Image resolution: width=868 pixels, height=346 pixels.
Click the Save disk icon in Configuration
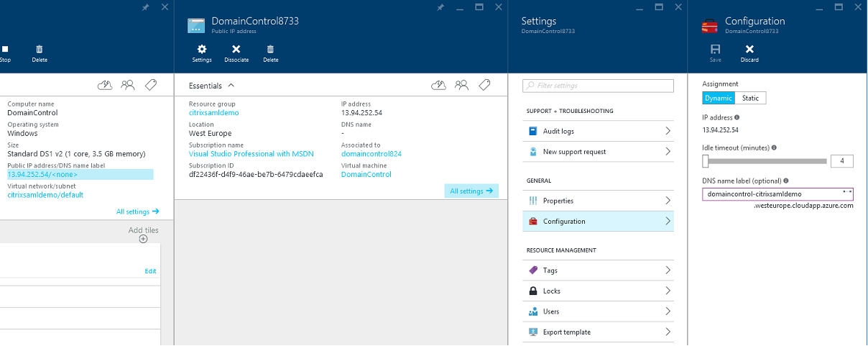[x=715, y=50]
